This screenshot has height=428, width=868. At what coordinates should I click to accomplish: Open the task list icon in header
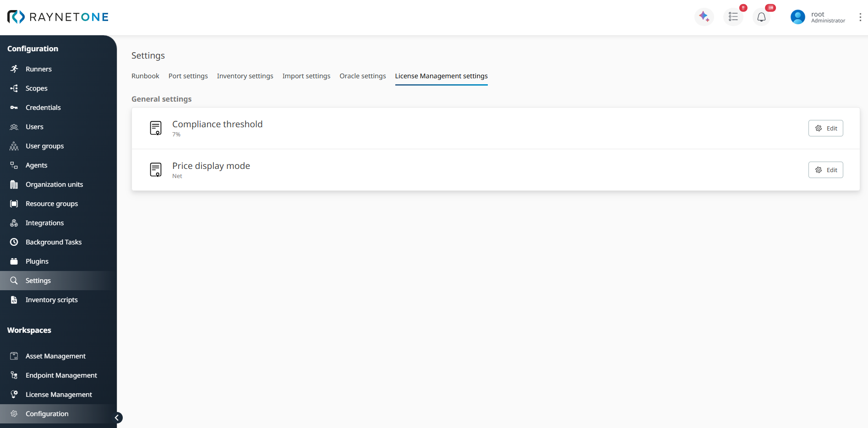pyautogui.click(x=733, y=17)
